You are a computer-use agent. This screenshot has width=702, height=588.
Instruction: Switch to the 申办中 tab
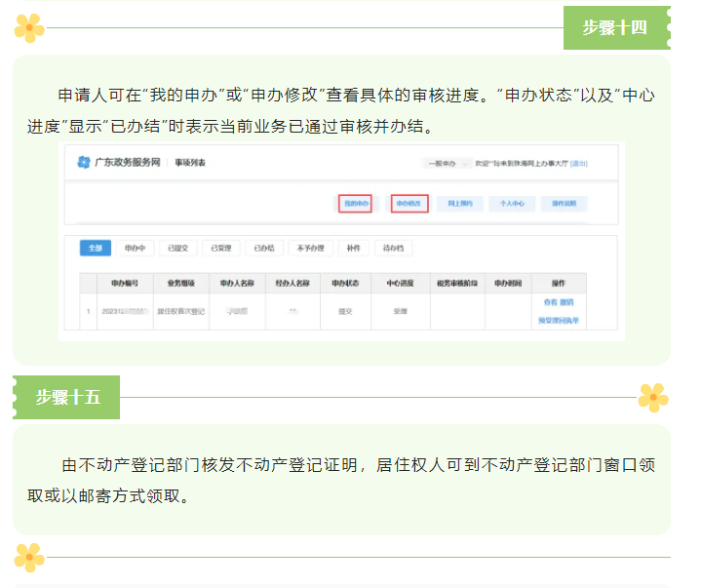click(136, 249)
